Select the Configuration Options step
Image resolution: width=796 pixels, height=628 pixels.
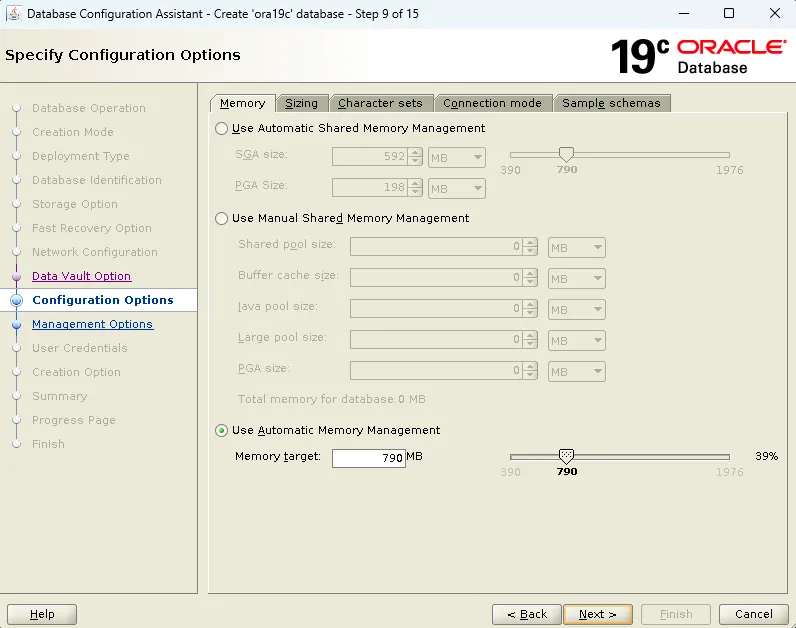coord(103,300)
